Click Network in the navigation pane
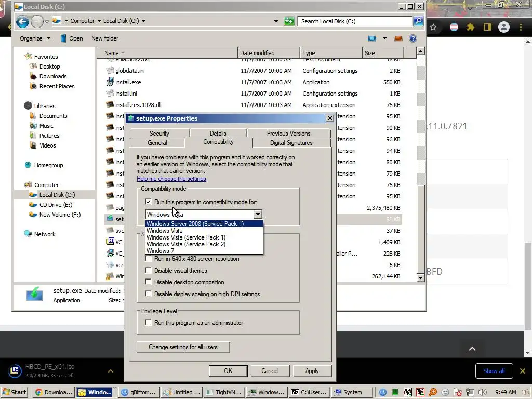This screenshot has width=532, height=399. 45,234
